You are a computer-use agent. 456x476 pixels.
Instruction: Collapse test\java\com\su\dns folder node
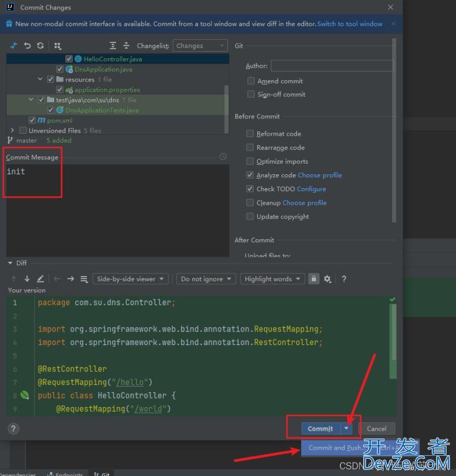(31, 99)
